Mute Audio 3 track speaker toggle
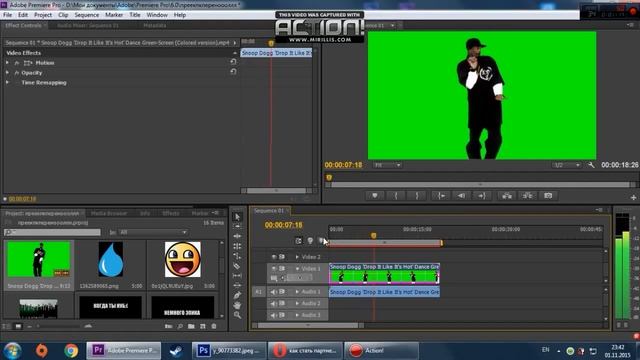This screenshot has height=360, width=640. point(274,315)
